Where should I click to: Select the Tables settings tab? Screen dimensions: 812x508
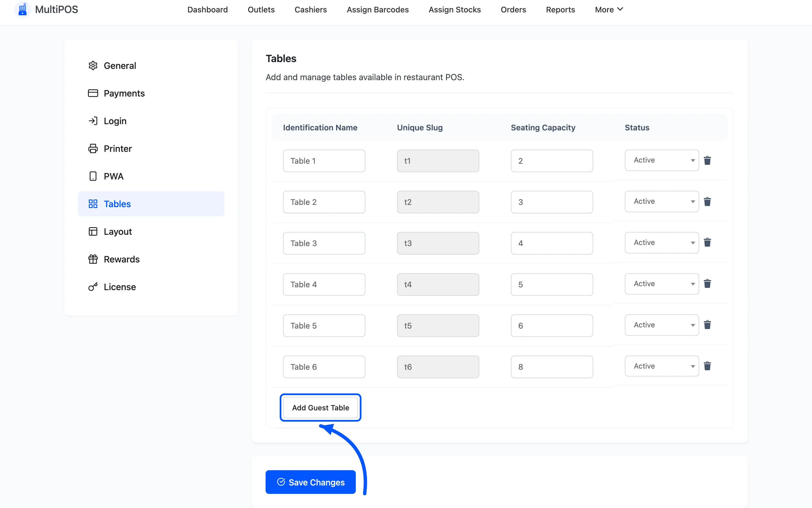point(151,204)
